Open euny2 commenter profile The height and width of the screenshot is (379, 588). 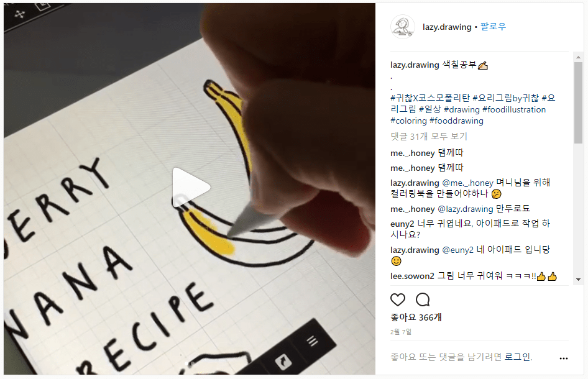coord(402,224)
